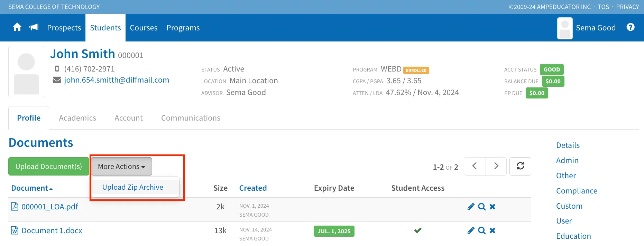Screen dimensions: 644x246
Task: Open the Prospects navigation item
Action: [x=64, y=28]
